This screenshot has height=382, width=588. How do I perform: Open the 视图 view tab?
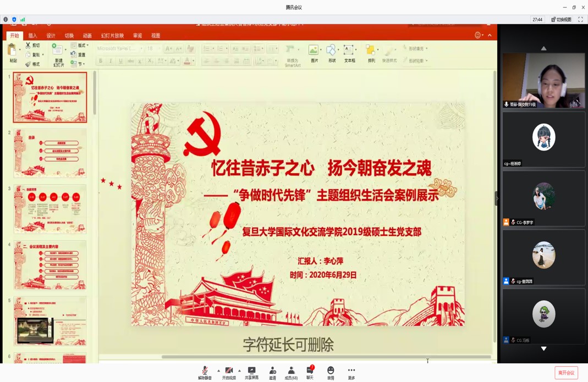156,36
